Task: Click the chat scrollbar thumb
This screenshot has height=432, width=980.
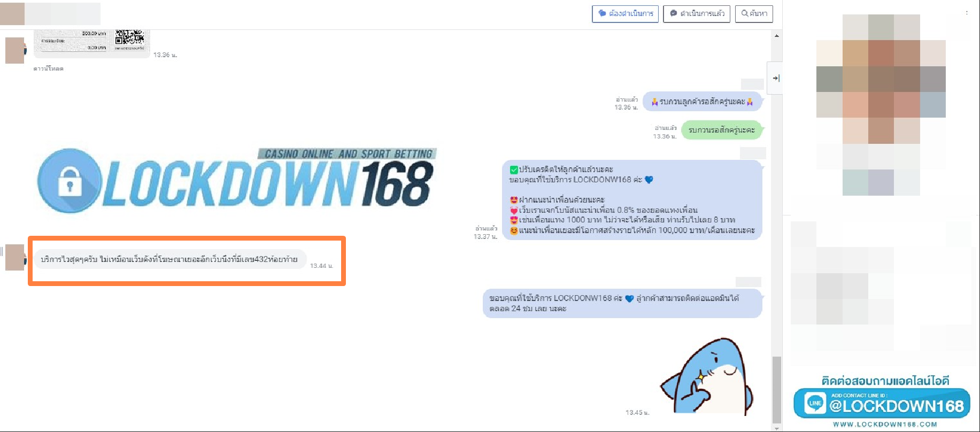Action: coord(776,389)
